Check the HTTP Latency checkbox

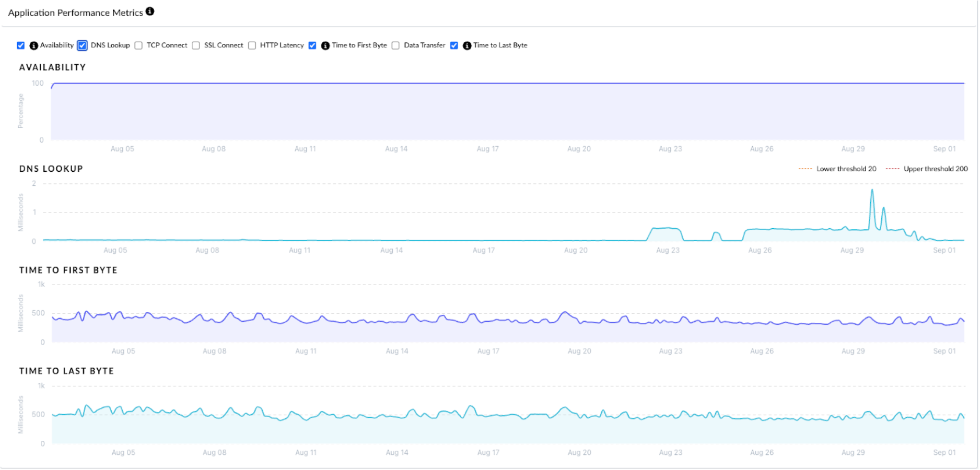(x=252, y=45)
